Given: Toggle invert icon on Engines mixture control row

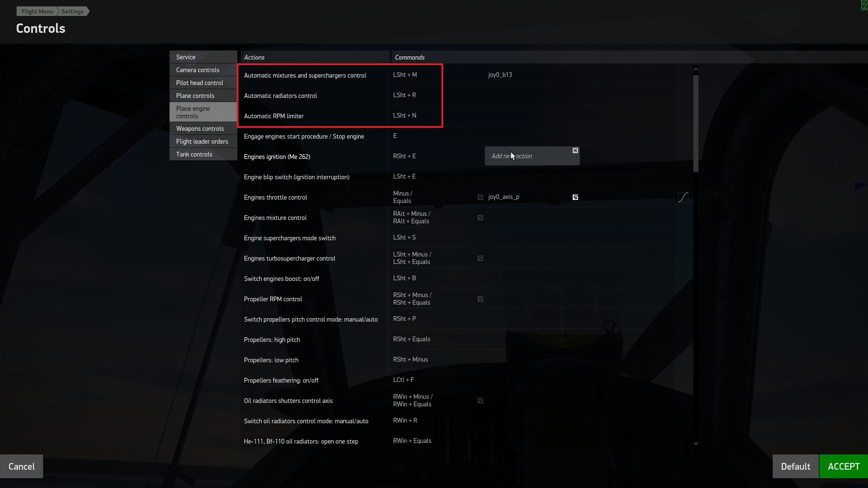Looking at the screenshot, I should [480, 218].
